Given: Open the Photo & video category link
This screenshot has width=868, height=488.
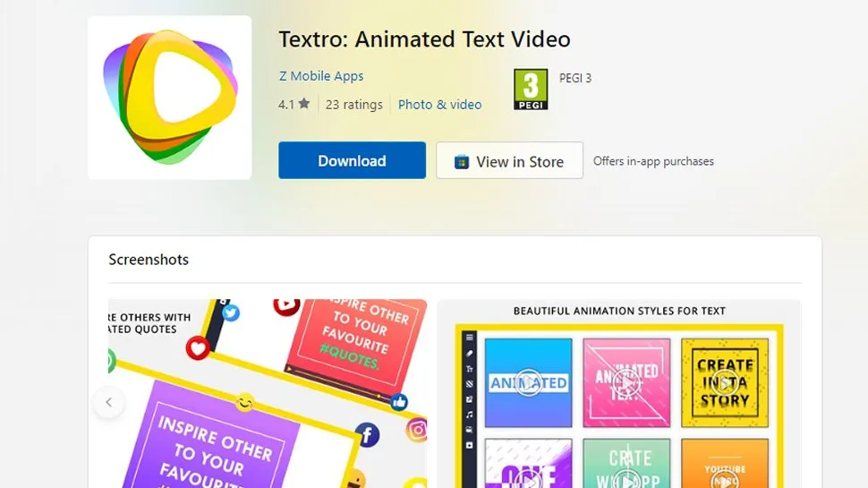Looking at the screenshot, I should [439, 104].
